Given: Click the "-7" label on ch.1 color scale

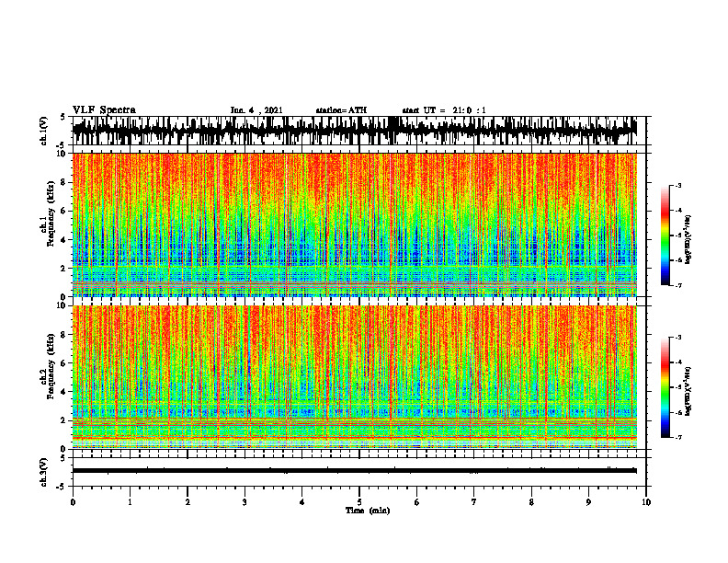Looking at the screenshot, I should 678,285.
